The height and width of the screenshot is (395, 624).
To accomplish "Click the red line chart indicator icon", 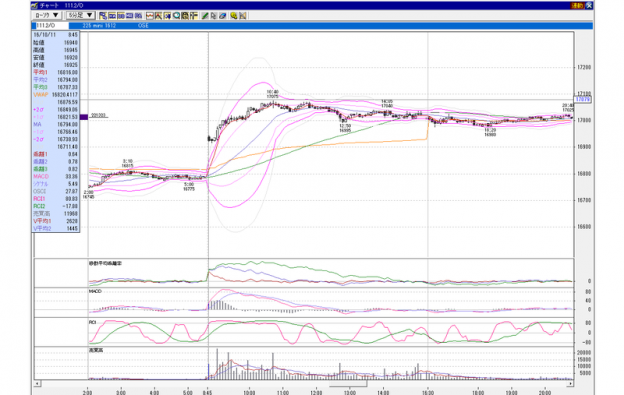I will coord(150,16).
